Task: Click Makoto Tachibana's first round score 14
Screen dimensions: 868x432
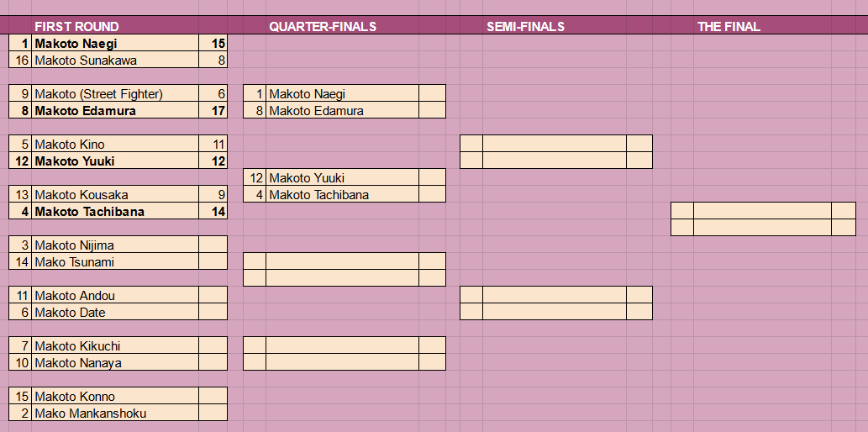Action: pos(213,211)
